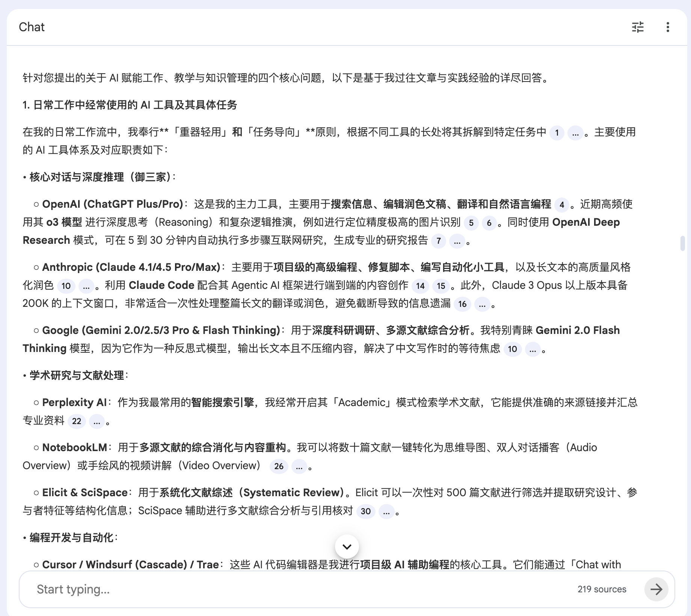Click bold text 'Anthropic (Claude 4.1/4.5 Pro/Max)'
The width and height of the screenshot is (691, 616).
131,267
